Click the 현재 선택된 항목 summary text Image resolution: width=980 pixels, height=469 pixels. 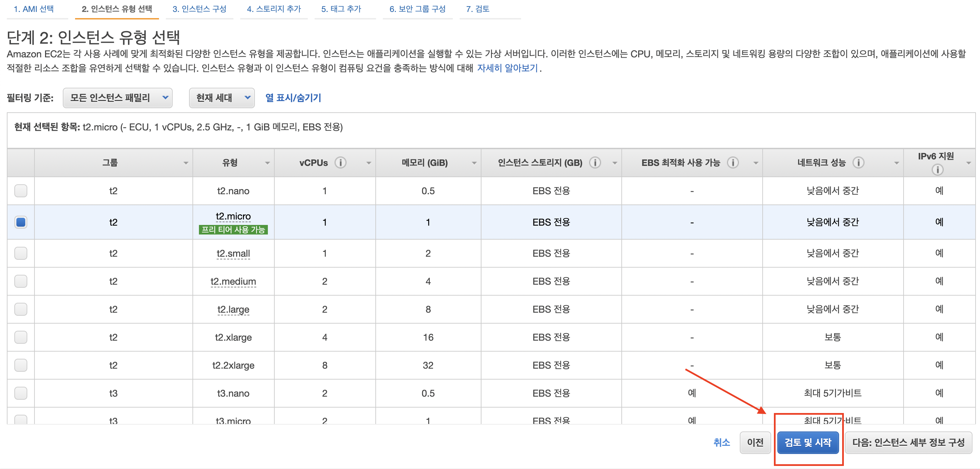178,127
